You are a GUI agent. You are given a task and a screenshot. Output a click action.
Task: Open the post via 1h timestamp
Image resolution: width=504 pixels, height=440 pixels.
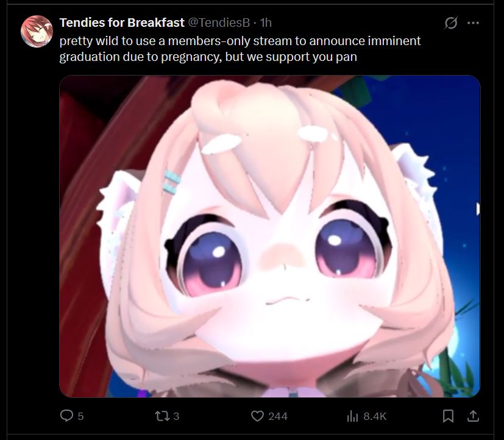point(266,23)
